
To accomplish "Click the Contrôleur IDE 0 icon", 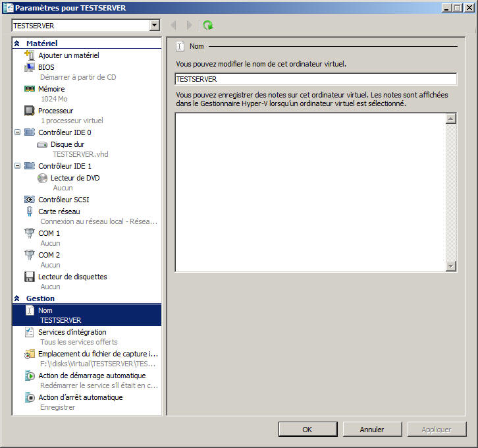I will 29,132.
